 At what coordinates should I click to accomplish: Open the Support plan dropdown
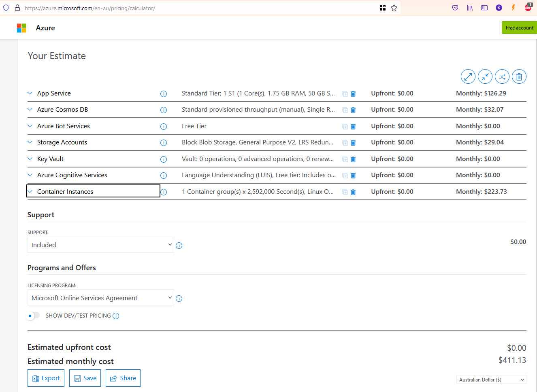click(x=100, y=245)
